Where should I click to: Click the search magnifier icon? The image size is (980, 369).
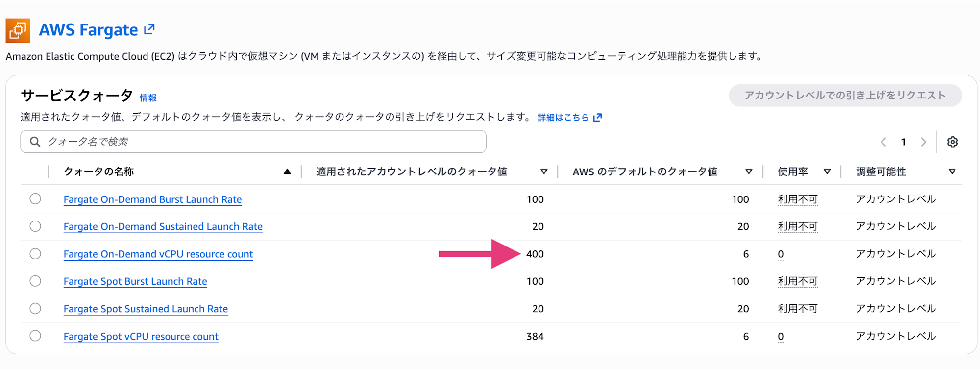tap(35, 142)
